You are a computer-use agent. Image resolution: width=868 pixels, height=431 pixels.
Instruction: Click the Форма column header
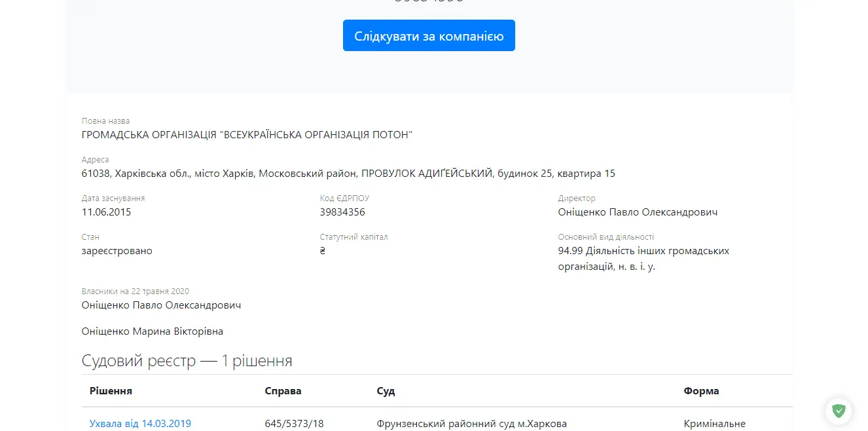[x=701, y=391]
